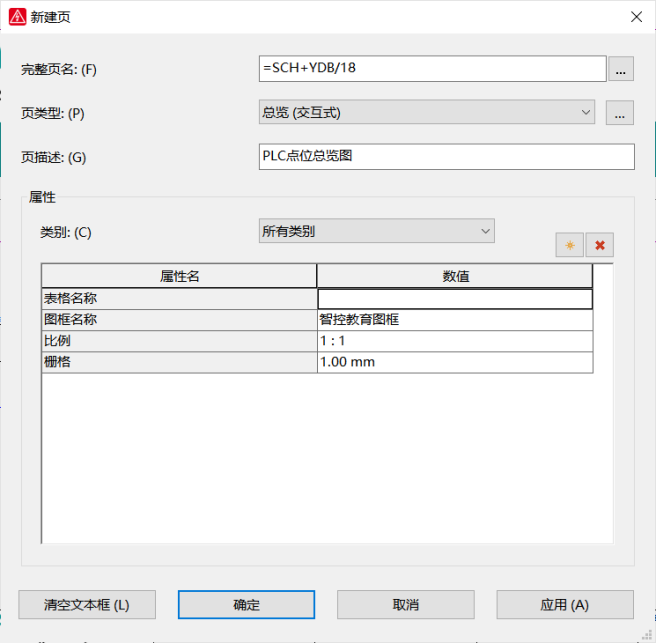Click the 应用 (A) apply button
Image resolution: width=656 pixels, height=643 pixels.
click(565, 605)
